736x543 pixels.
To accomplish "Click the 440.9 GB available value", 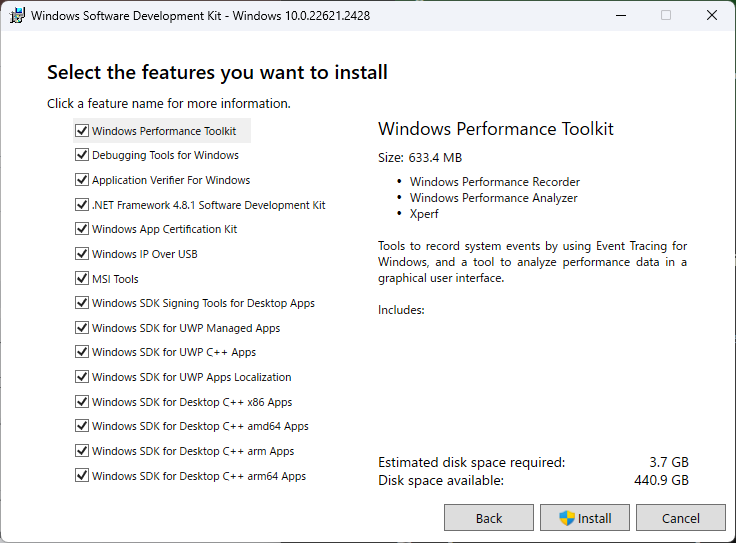I will [x=661, y=480].
